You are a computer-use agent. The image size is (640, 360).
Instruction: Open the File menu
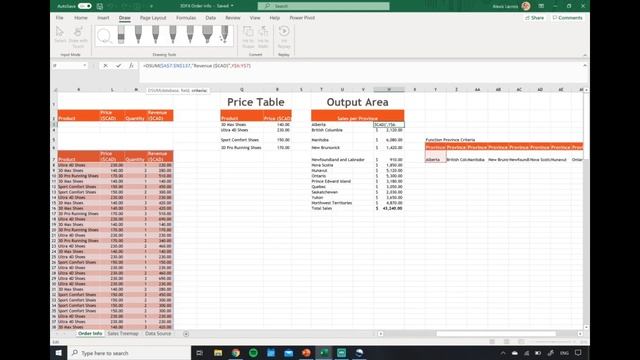(60, 18)
